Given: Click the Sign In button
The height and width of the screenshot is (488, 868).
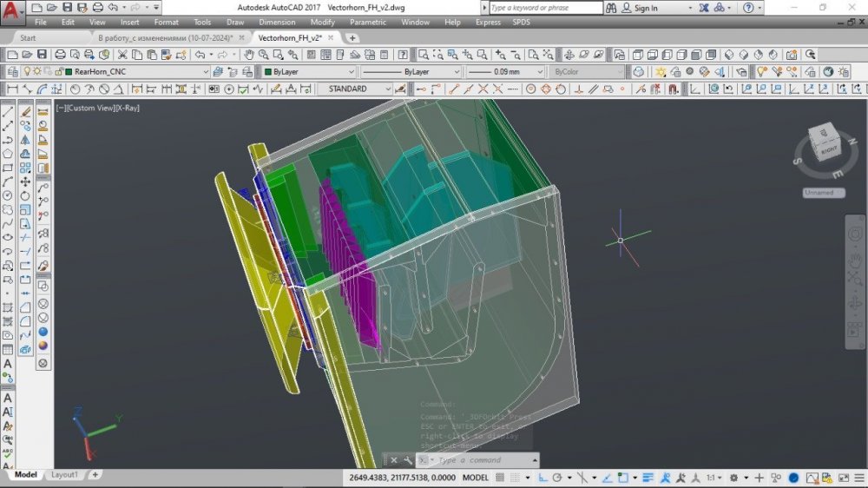Looking at the screenshot, I should [645, 8].
